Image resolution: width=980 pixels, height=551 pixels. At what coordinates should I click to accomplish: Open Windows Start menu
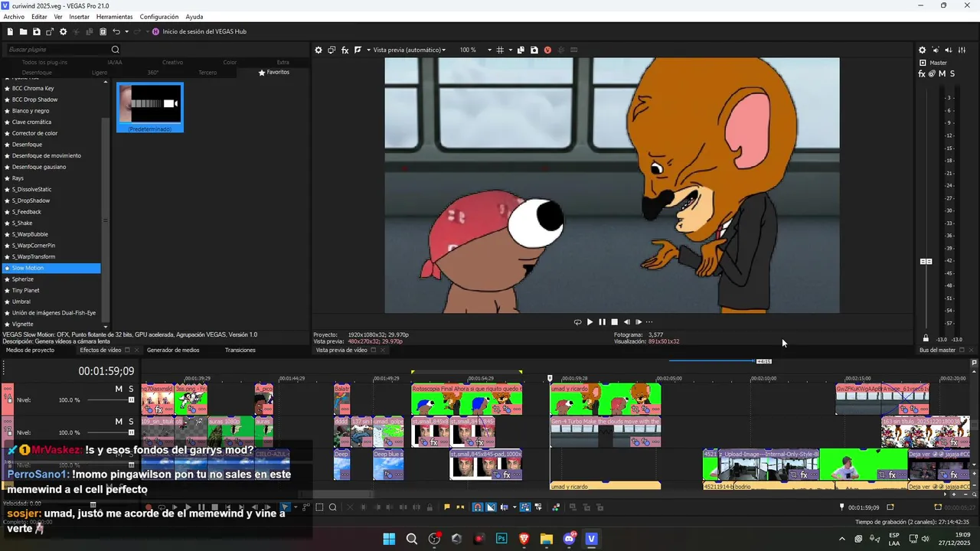[389, 539]
